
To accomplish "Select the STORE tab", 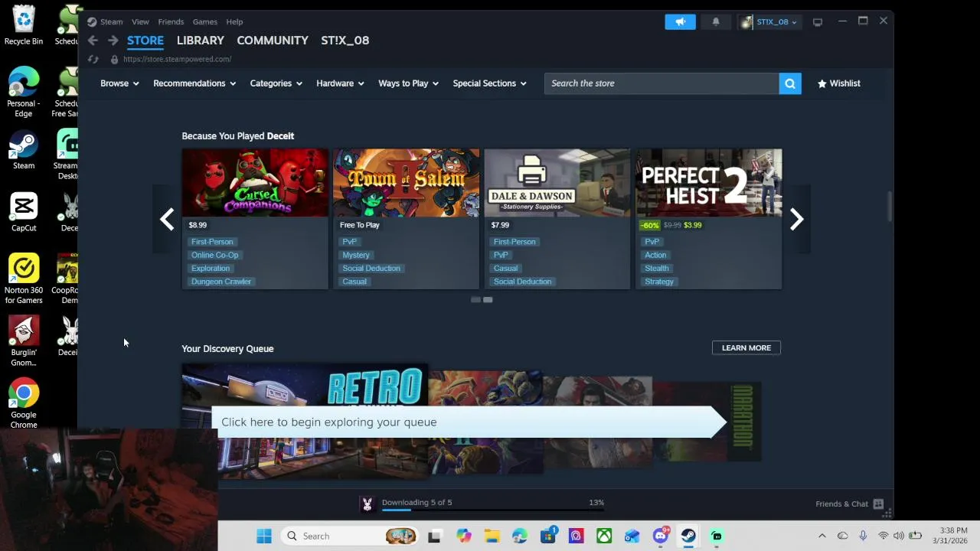I will tap(145, 41).
